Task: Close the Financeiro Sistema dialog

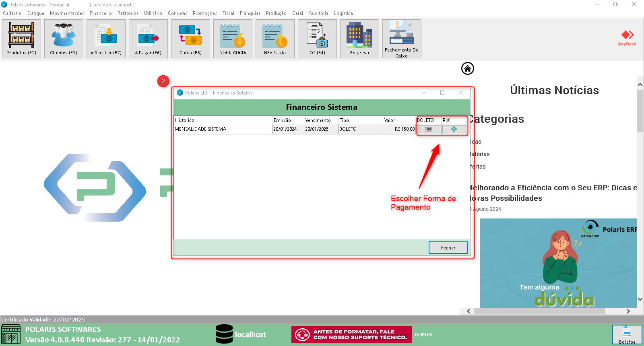Action: click(x=461, y=93)
